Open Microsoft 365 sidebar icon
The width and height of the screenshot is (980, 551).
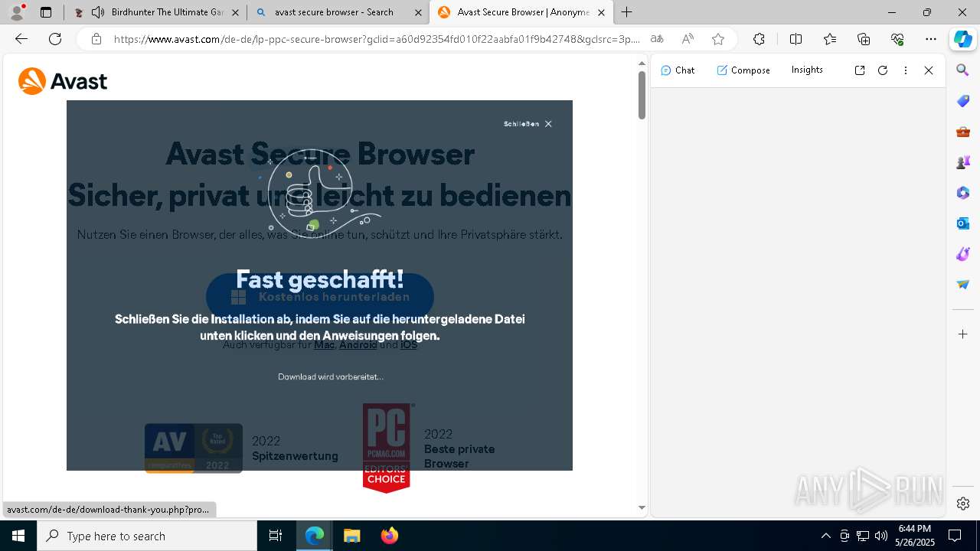point(963,193)
